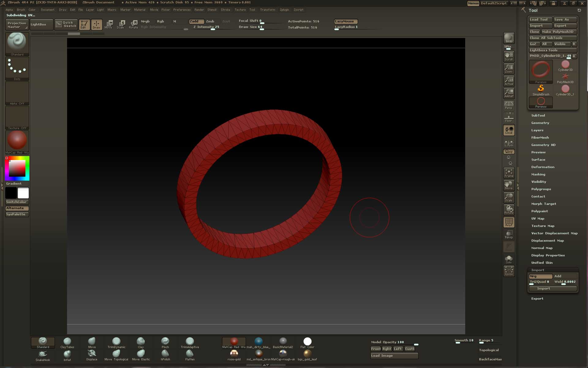Expand the Geometry subpalette

pos(540,123)
